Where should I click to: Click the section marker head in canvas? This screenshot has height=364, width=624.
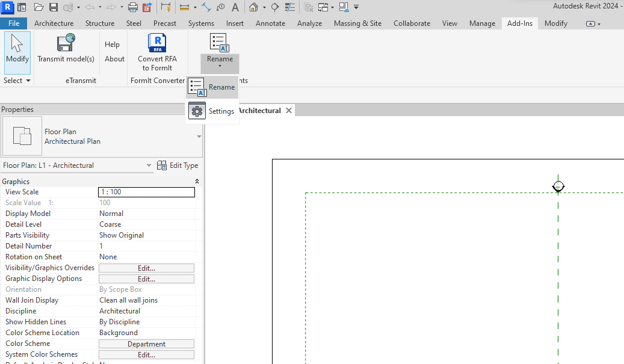click(558, 187)
